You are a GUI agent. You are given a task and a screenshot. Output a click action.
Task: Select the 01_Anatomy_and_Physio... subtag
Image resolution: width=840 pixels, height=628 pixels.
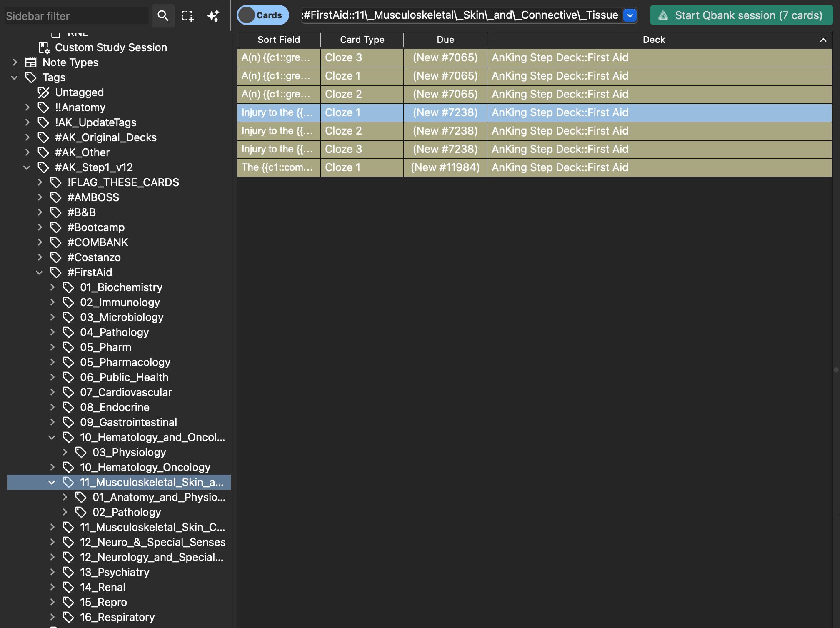tap(159, 497)
